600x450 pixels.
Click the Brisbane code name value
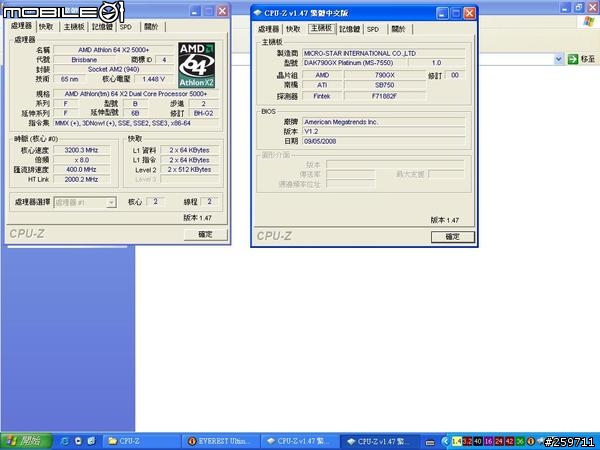tap(84, 60)
